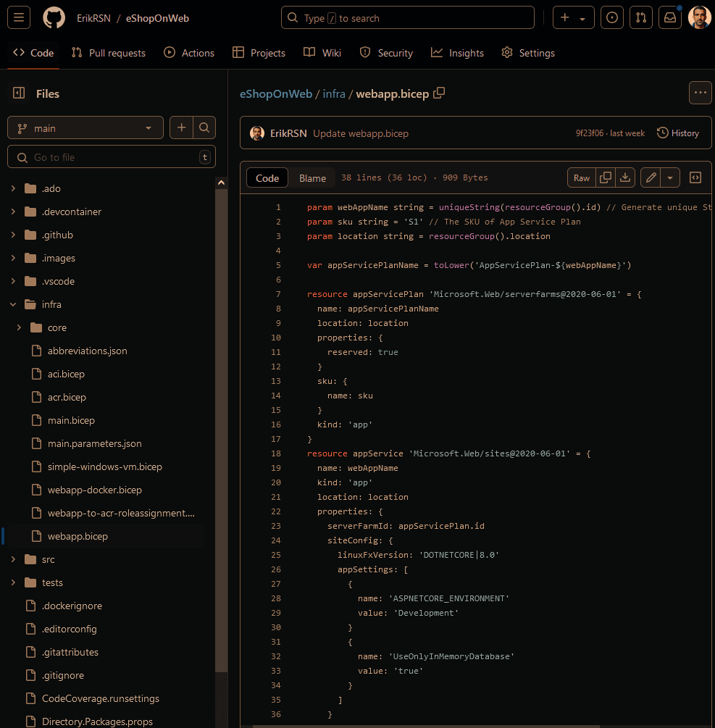
Task: Click the add file plus button
Action: click(182, 127)
